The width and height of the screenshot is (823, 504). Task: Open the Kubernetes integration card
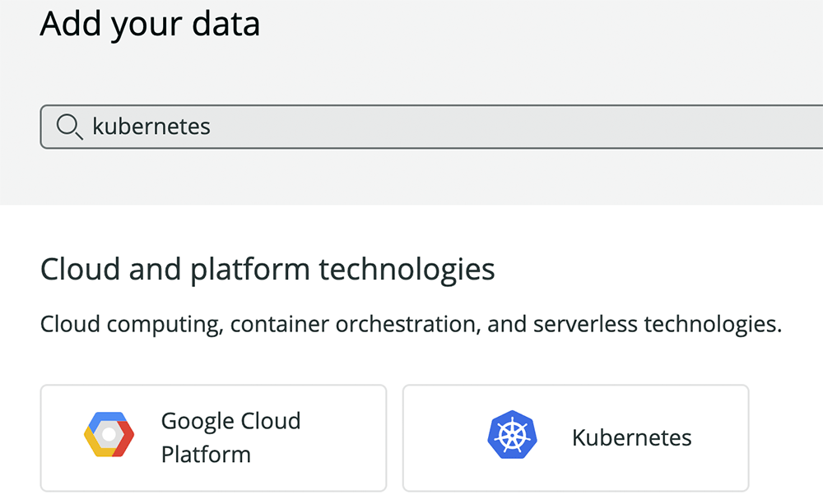pyautogui.click(x=576, y=438)
